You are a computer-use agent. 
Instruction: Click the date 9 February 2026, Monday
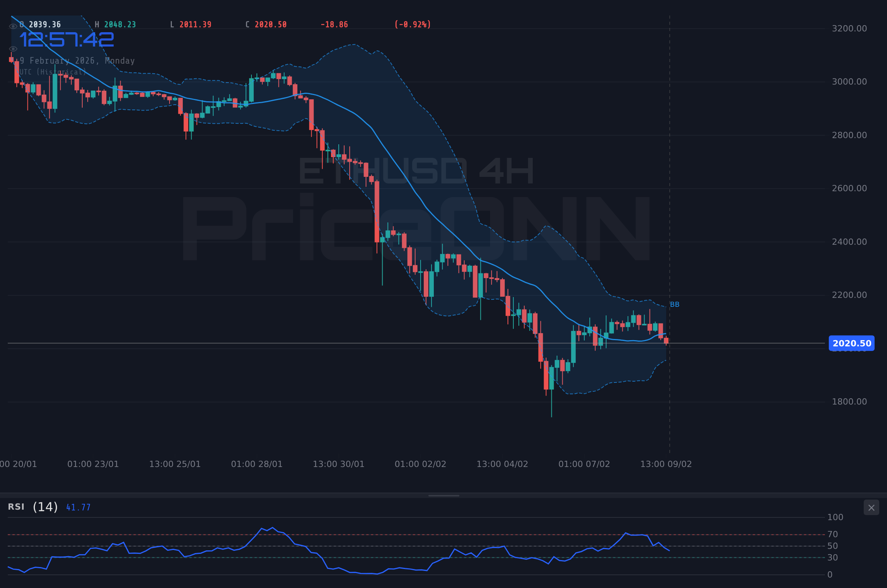pos(77,61)
